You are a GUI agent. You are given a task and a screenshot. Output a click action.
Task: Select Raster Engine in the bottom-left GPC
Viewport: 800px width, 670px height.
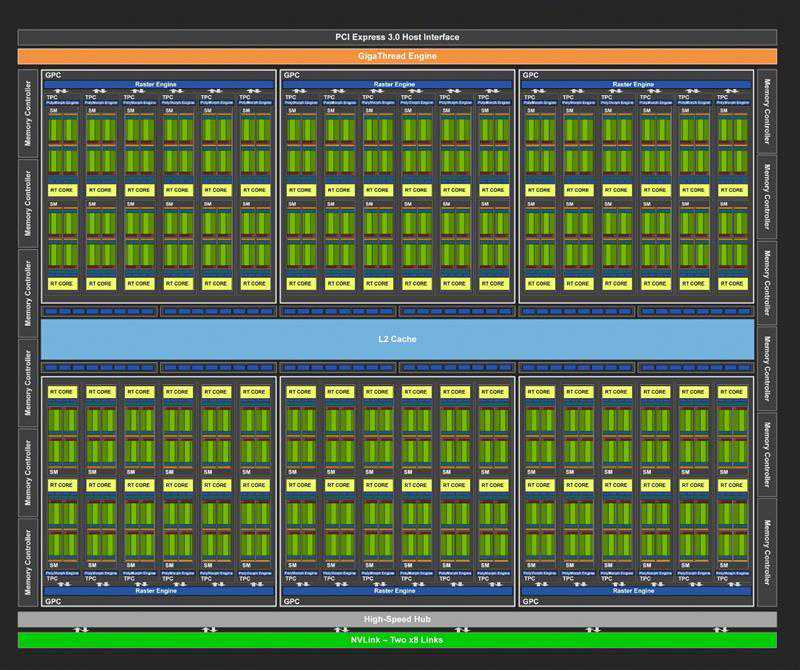[158, 591]
